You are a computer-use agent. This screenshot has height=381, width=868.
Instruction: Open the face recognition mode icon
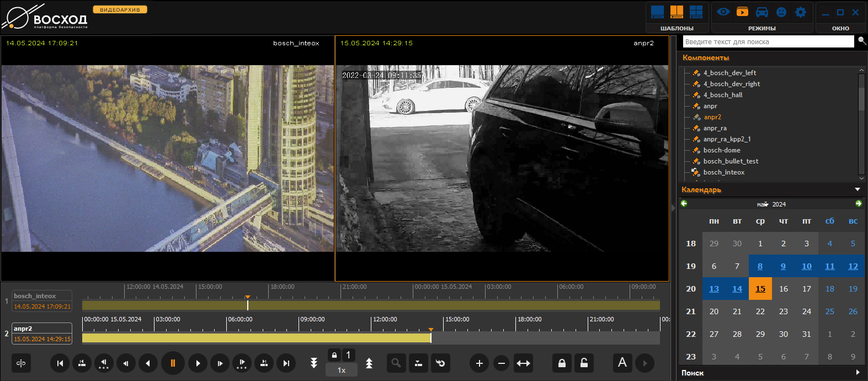click(781, 12)
